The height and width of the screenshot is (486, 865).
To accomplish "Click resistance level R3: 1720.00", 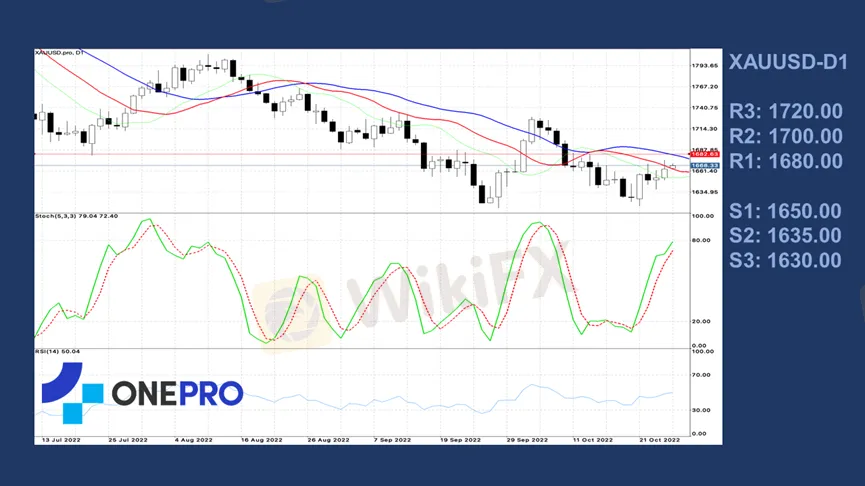I will tap(785, 111).
